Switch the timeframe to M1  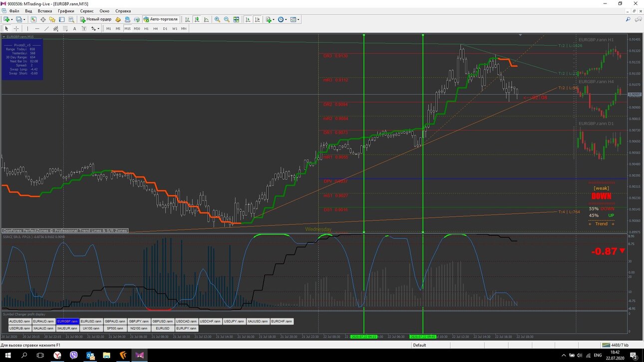click(108, 28)
